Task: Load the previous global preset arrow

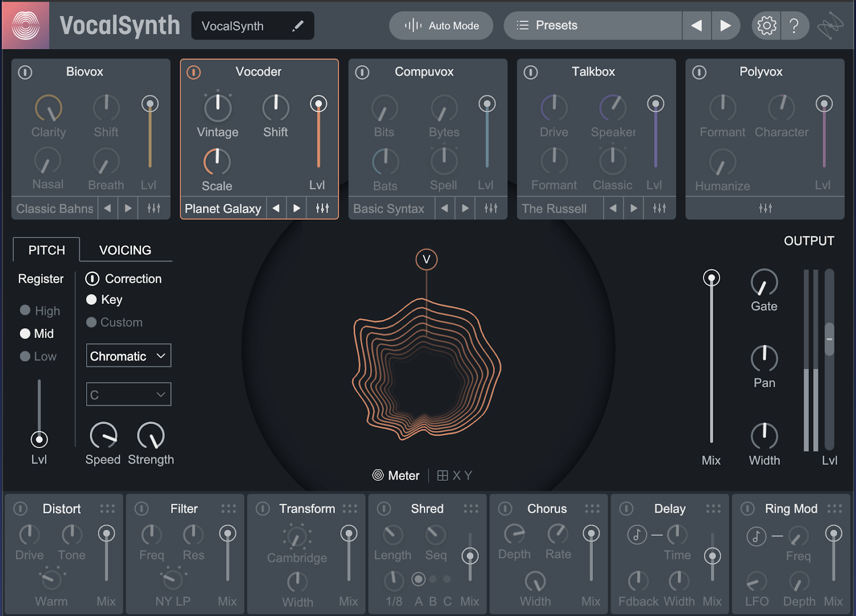Action: [697, 25]
